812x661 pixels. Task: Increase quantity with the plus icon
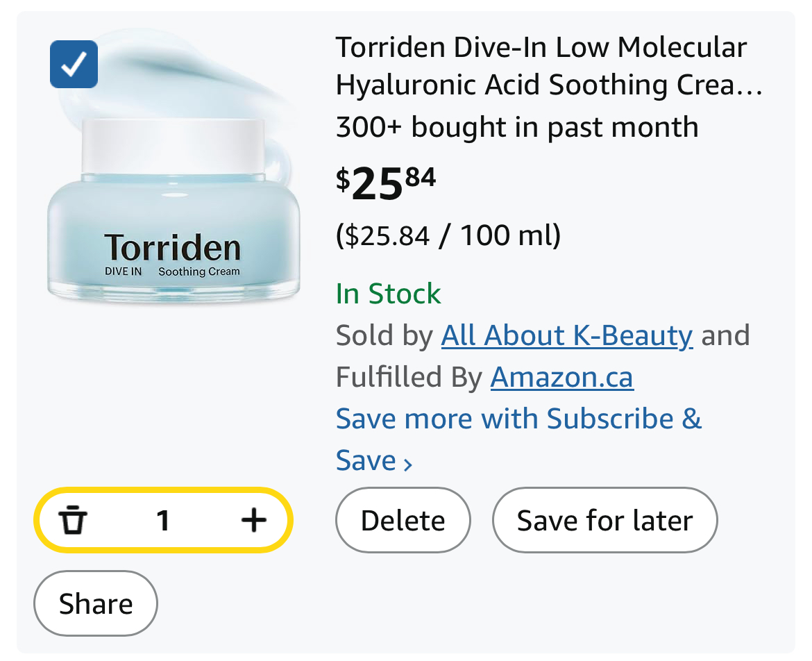tap(253, 519)
